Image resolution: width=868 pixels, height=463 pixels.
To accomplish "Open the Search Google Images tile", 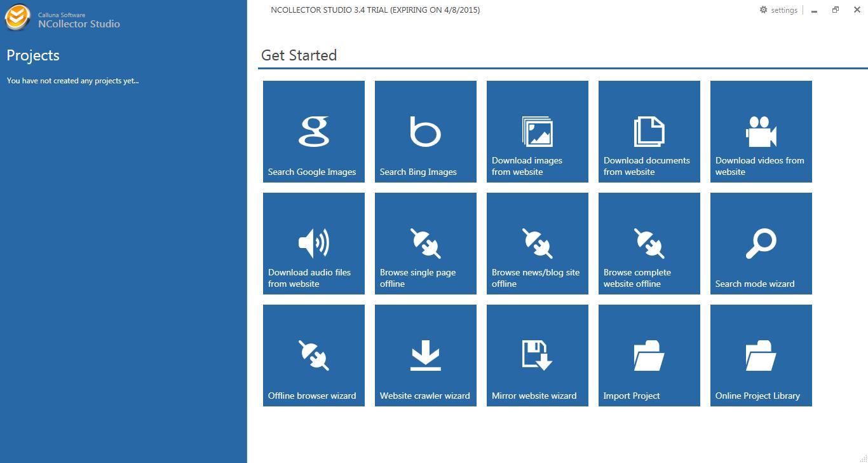I will click(x=314, y=132).
